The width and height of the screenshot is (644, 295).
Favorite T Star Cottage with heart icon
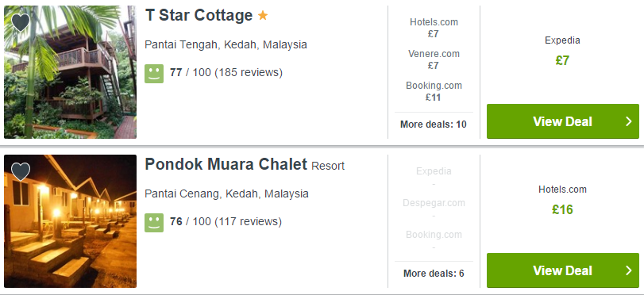pos(21,22)
